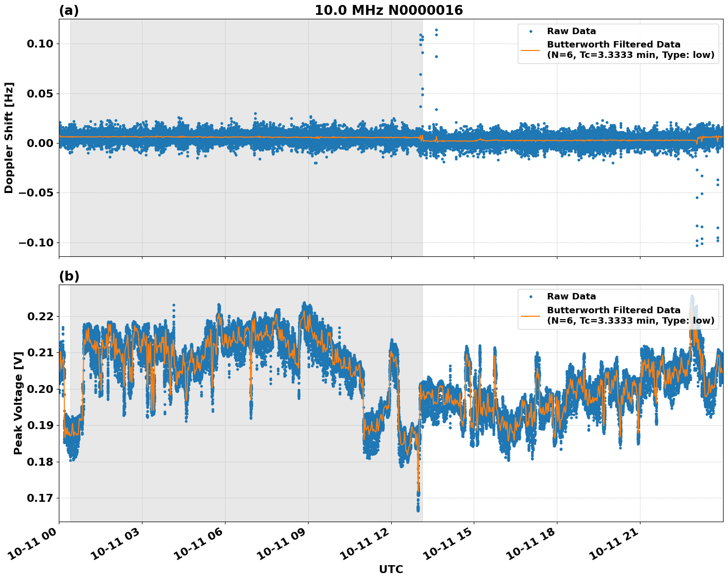Click the "0.22" tick on the Peak Voltage axis

tap(39, 316)
